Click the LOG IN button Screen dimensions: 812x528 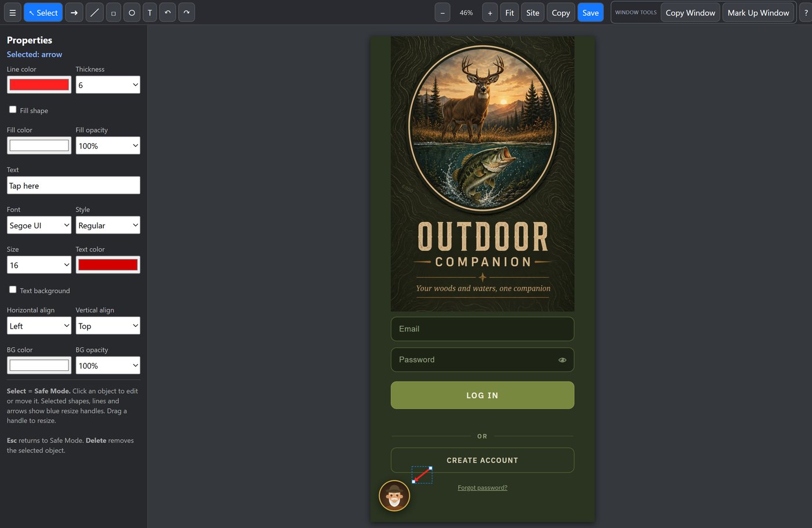483,395
